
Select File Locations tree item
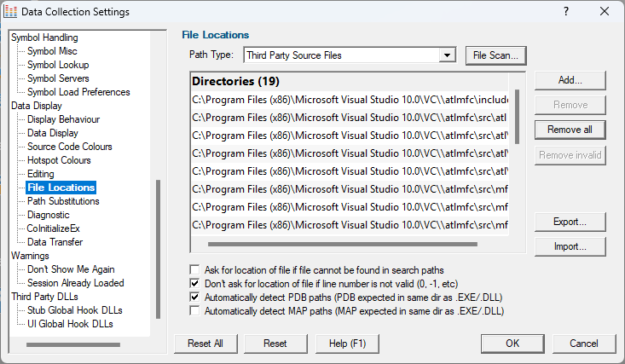tap(61, 188)
